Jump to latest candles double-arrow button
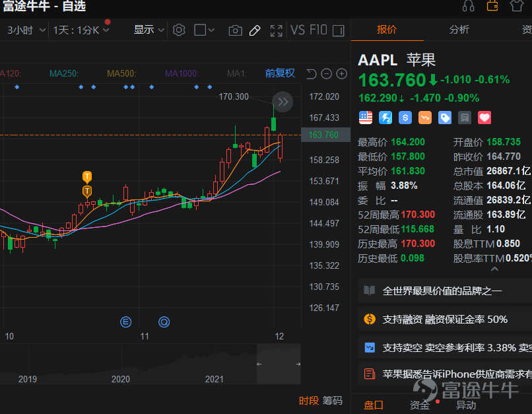This screenshot has height=414, width=532. pyautogui.click(x=283, y=102)
